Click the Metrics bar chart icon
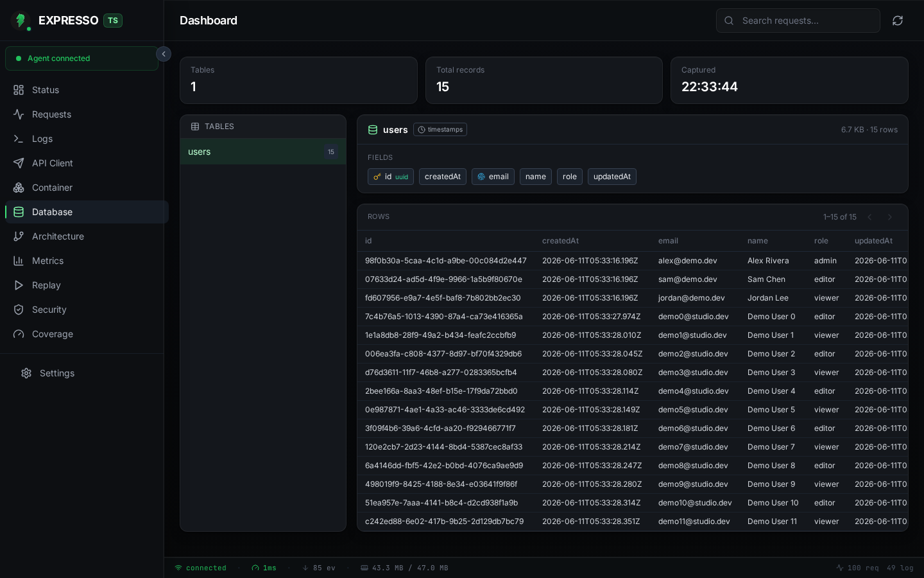The width and height of the screenshot is (924, 578). [19, 261]
